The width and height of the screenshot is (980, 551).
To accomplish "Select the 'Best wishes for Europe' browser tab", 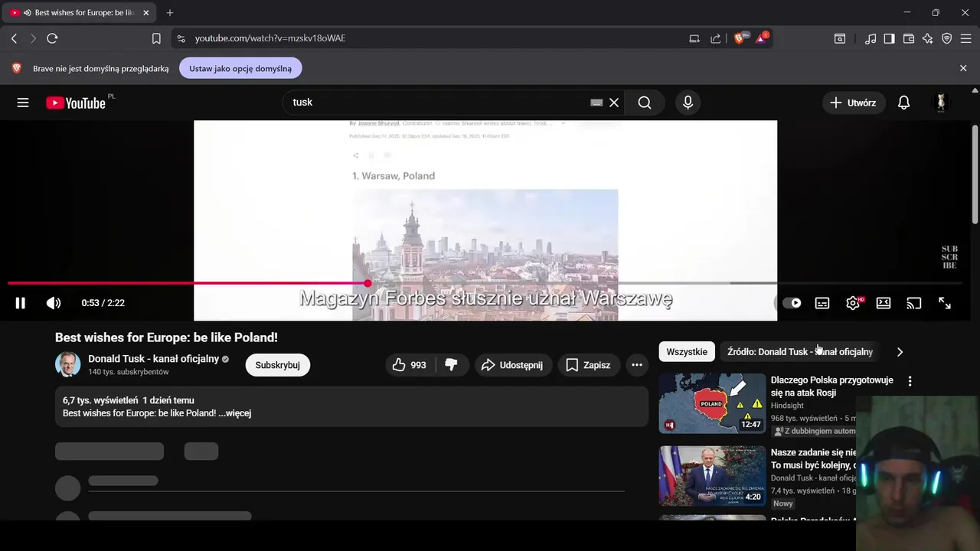I will click(x=80, y=13).
